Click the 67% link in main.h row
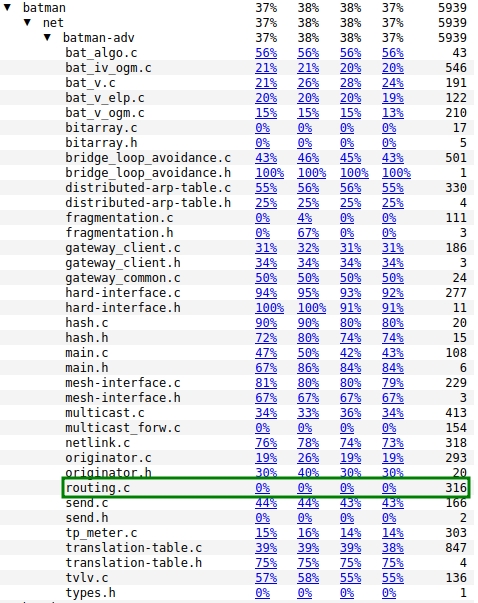 coord(266,368)
